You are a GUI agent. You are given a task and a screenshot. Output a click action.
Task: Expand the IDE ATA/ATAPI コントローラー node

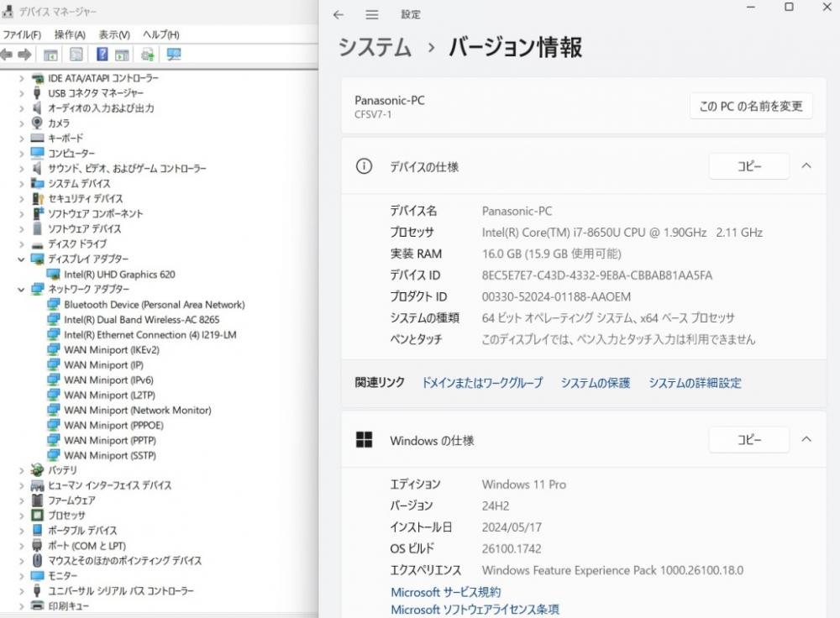22,78
